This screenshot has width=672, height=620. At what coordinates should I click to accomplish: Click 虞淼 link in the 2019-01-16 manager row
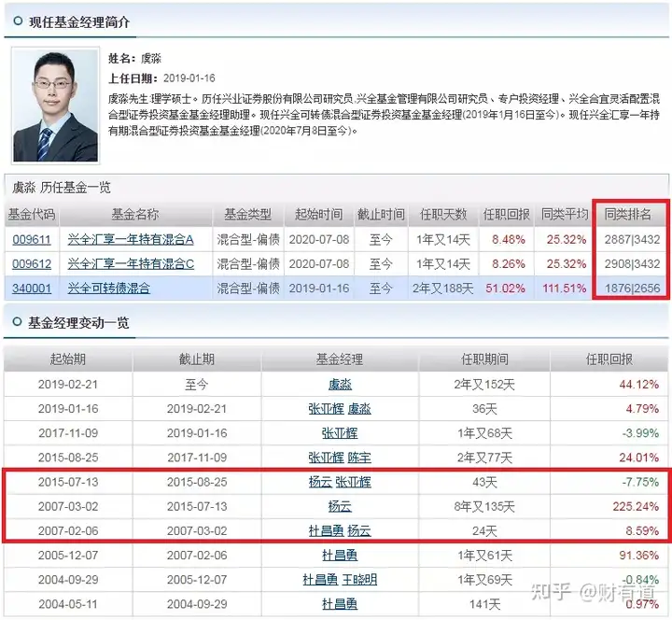point(359,409)
